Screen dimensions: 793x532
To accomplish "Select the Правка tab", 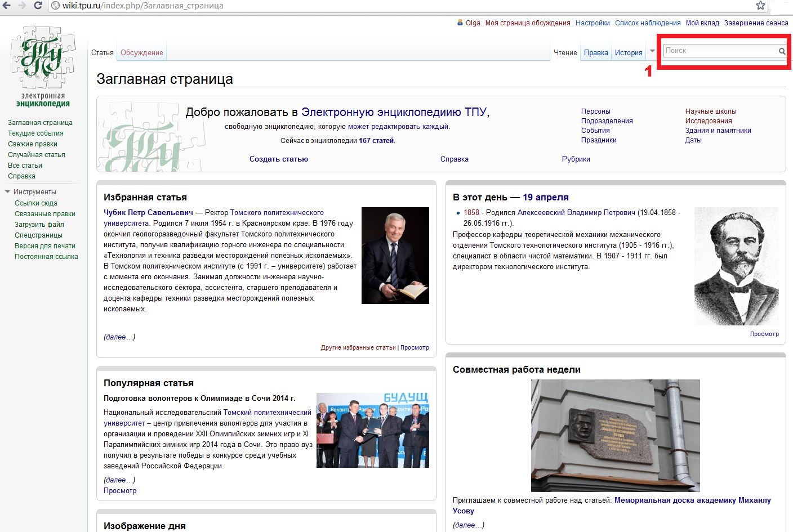I will pos(596,53).
